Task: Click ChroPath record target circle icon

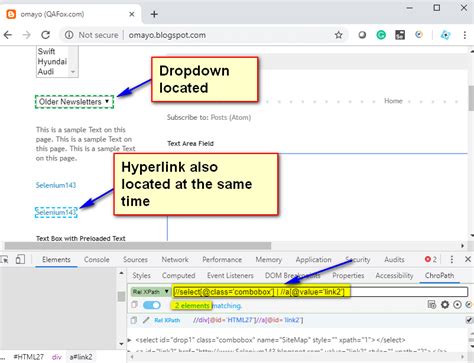Action: (457, 304)
